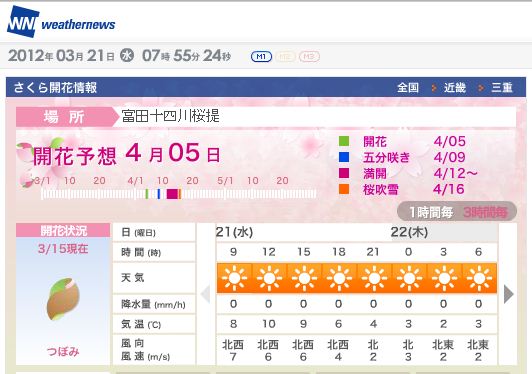Image resolution: width=532 pixels, height=374 pixels.
Task: Open the 三重 breadcrumb link
Action: pos(502,88)
